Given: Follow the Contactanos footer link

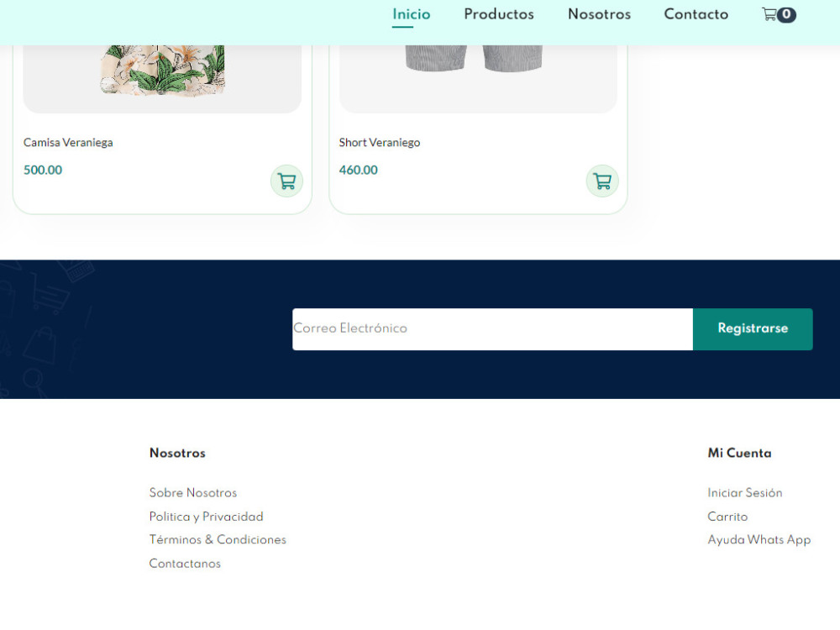Looking at the screenshot, I should pyautogui.click(x=185, y=564).
